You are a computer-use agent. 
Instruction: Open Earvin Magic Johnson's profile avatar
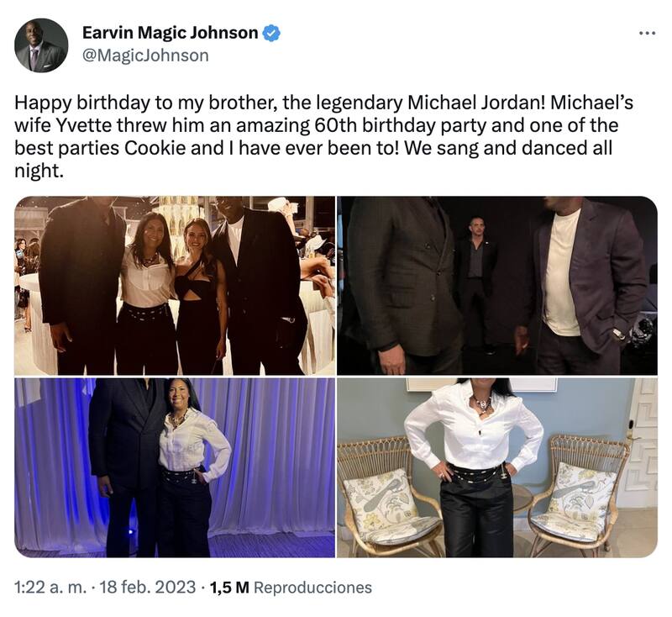tap(41, 45)
